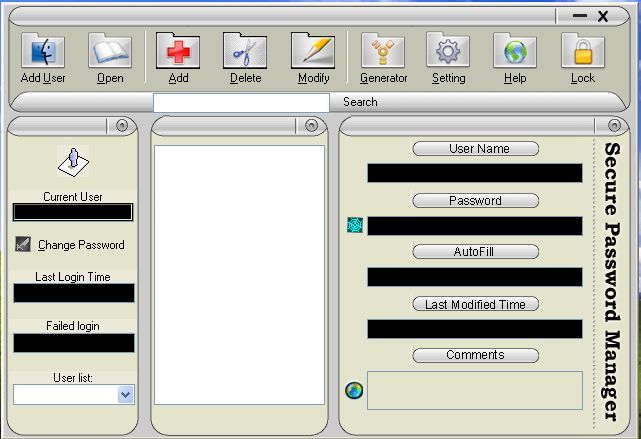Collapse the middle list panel round button
The height and width of the screenshot is (439, 641).
pos(311,125)
